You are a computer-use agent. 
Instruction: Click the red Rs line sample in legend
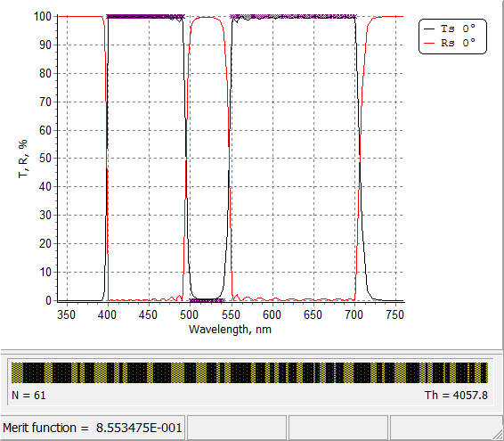coord(429,43)
